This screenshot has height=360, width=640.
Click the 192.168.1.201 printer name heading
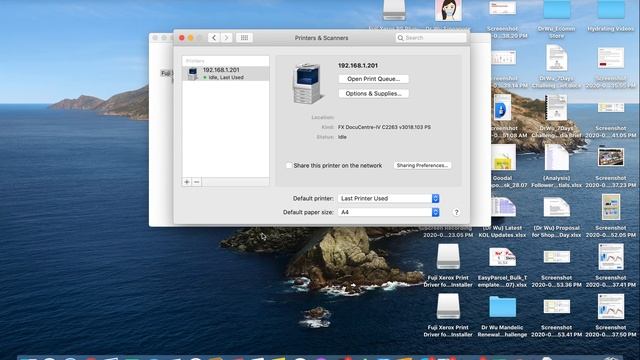coord(358,65)
